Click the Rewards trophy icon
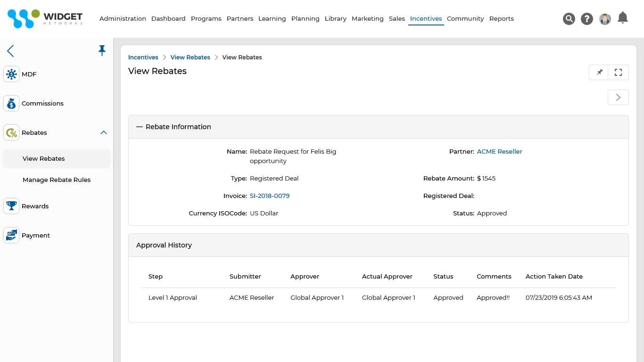The width and height of the screenshot is (644, 362). [x=11, y=206]
